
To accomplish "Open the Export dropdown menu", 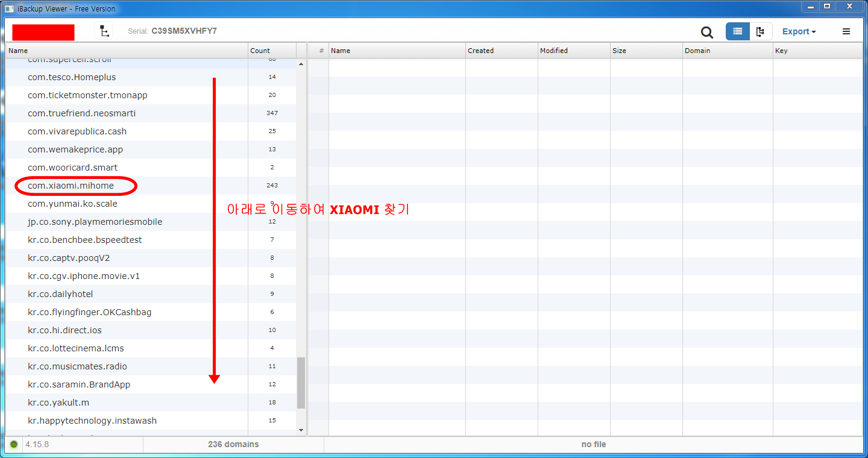I will [x=799, y=31].
